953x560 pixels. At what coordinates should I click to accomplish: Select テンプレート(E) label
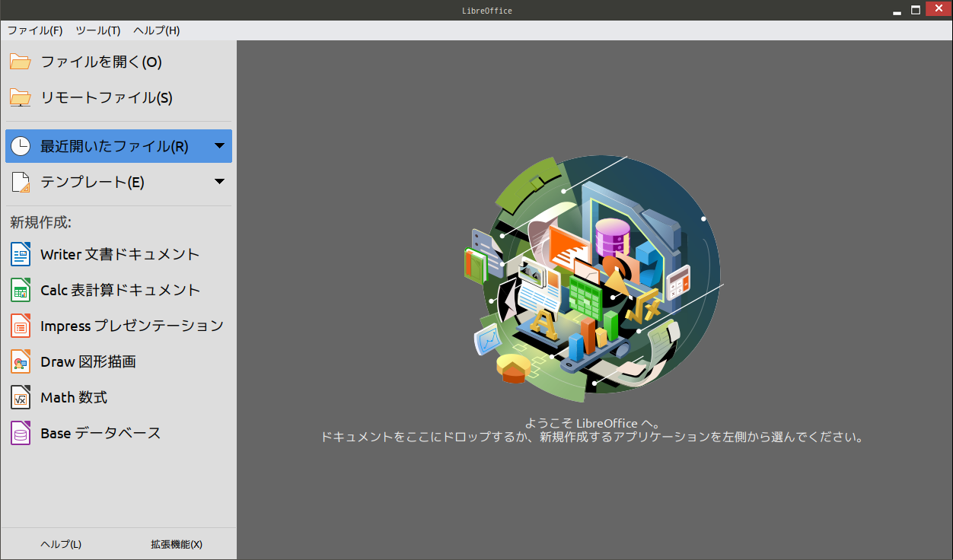92,182
